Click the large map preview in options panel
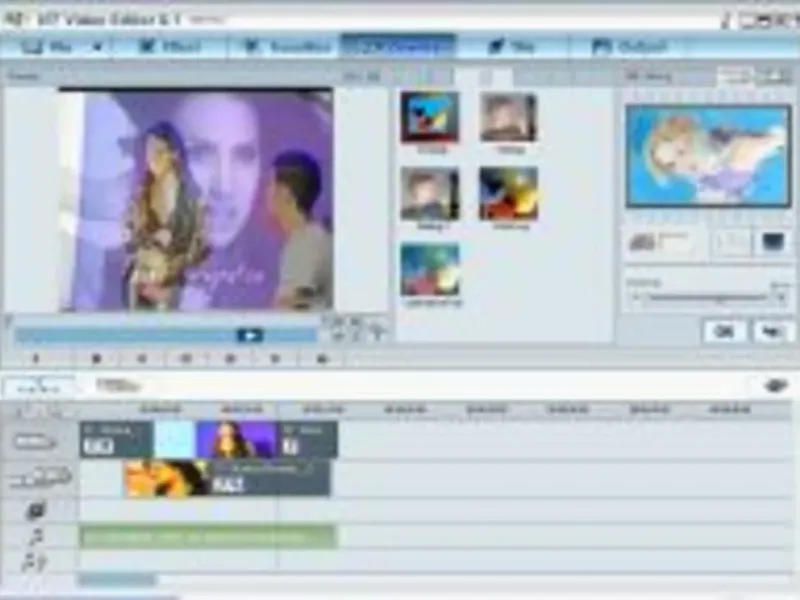 tap(708, 156)
